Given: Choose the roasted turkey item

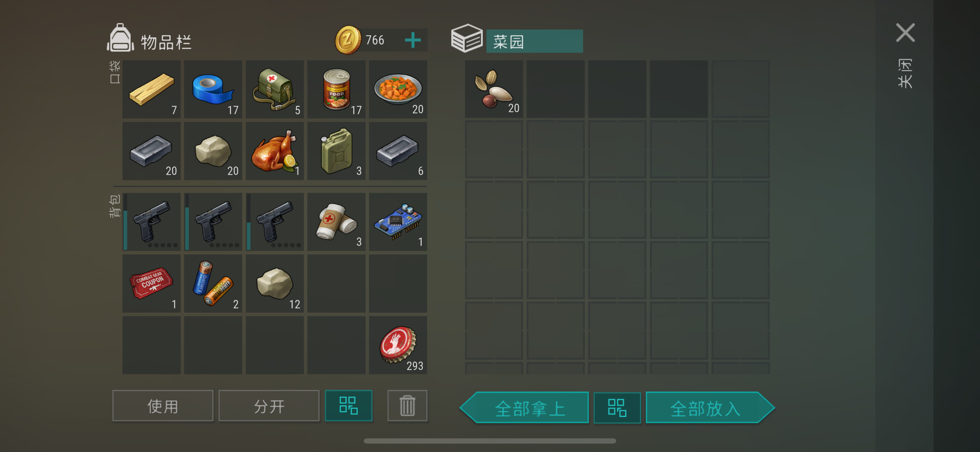Looking at the screenshot, I should (275, 151).
